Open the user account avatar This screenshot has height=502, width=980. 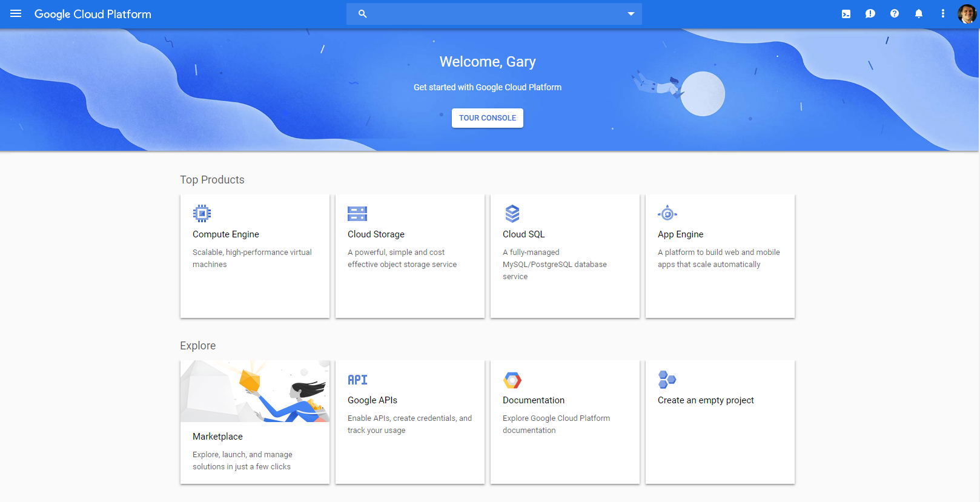click(967, 14)
